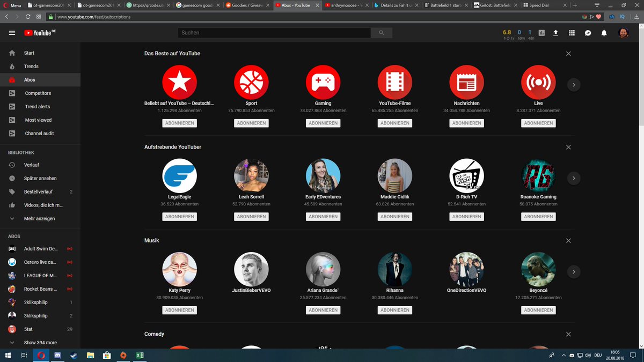The height and width of the screenshot is (362, 644).
Task: Open the Windows Start button
Action: 8,356
